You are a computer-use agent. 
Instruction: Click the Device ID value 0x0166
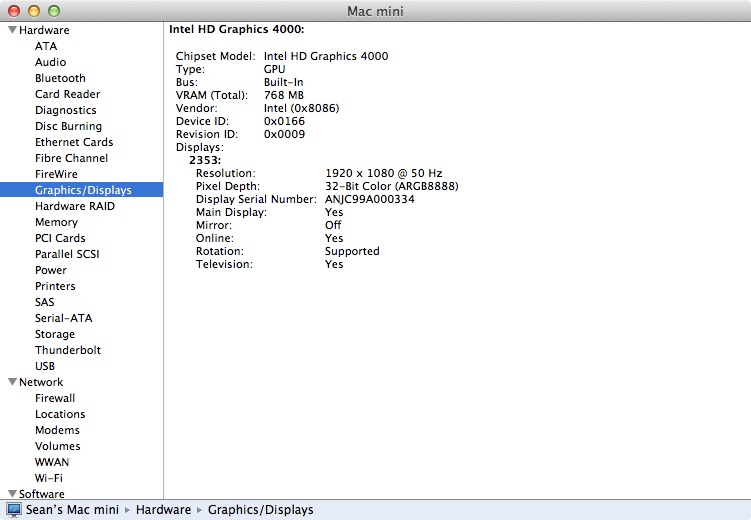tap(284, 121)
